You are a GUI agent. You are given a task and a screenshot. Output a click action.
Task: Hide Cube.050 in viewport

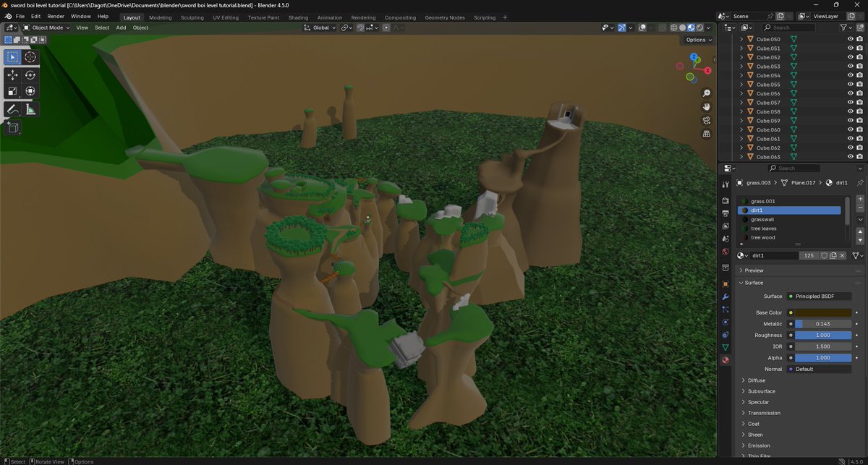[x=851, y=39]
